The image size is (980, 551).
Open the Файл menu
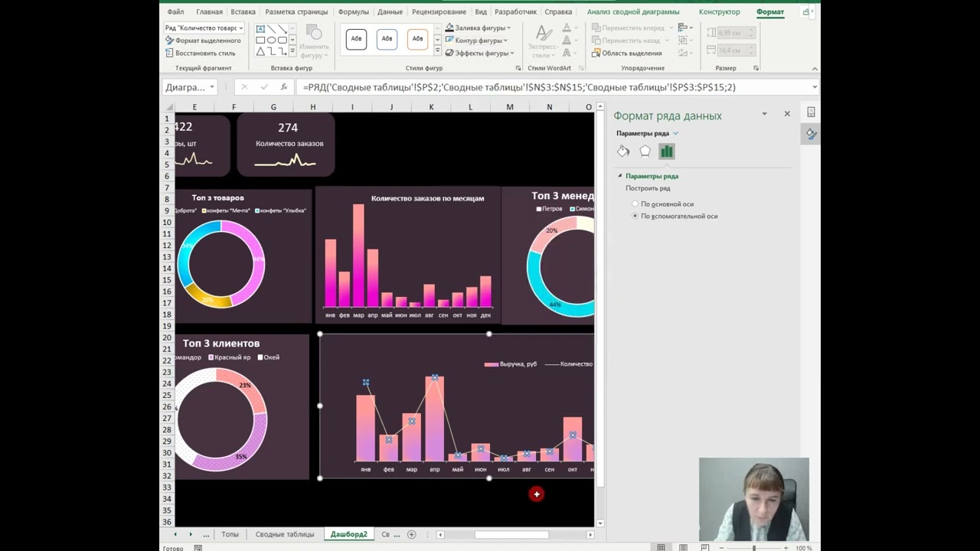175,12
